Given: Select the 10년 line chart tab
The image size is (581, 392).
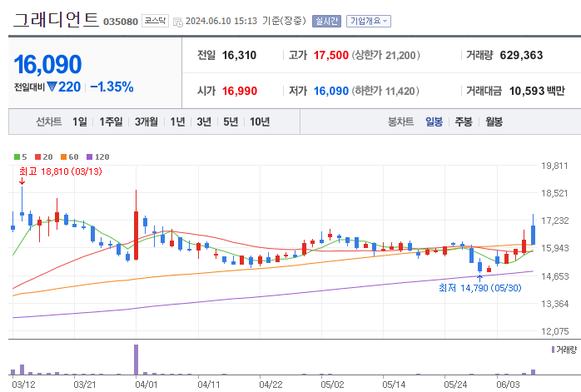Looking at the screenshot, I should (260, 122).
